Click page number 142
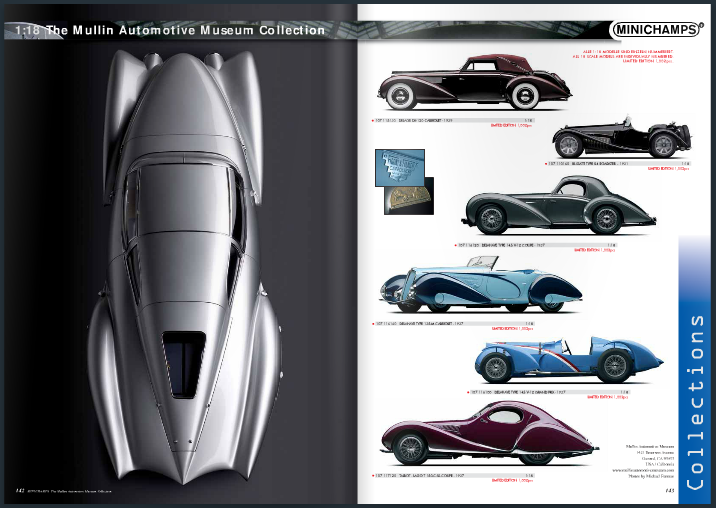Screen dimensions: 717x509 coord(20,490)
